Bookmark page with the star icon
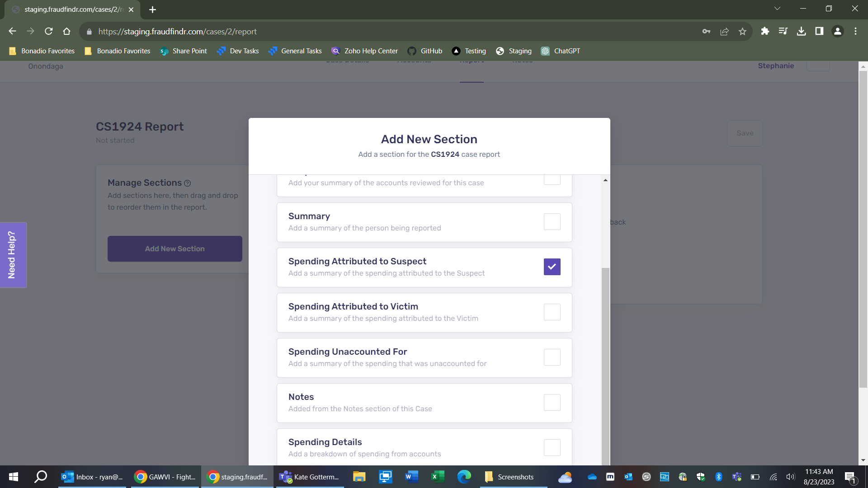 [742, 31]
